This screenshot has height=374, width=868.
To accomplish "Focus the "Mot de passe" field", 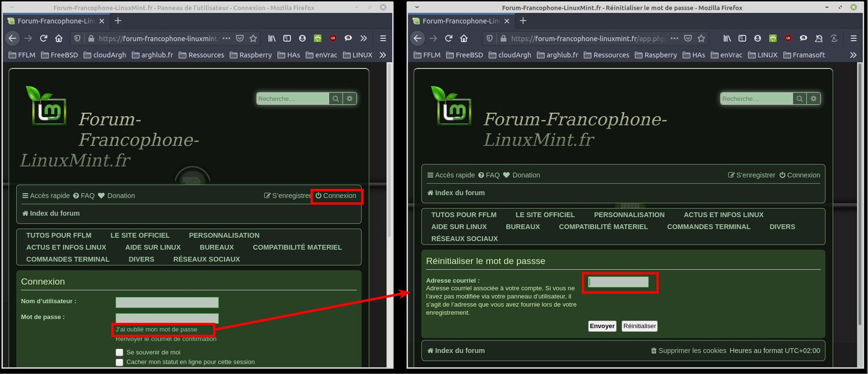I will click(167, 318).
